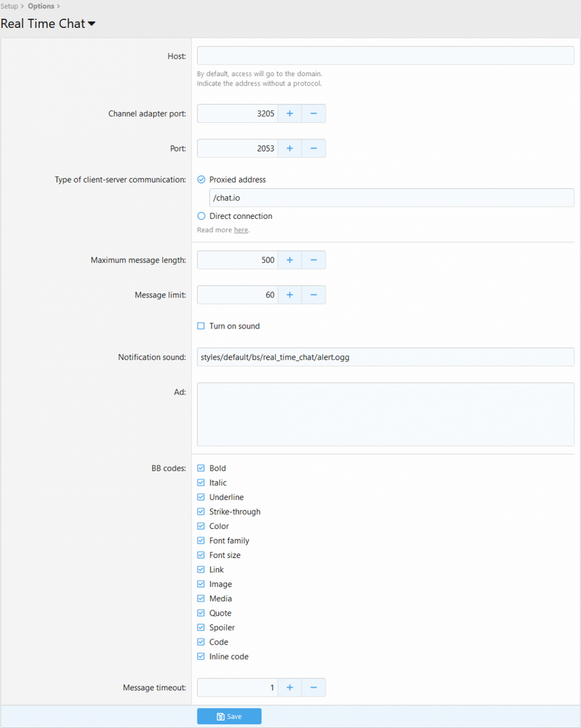Uncheck the Bold BB code
This screenshot has height=728, width=581.
tap(201, 469)
